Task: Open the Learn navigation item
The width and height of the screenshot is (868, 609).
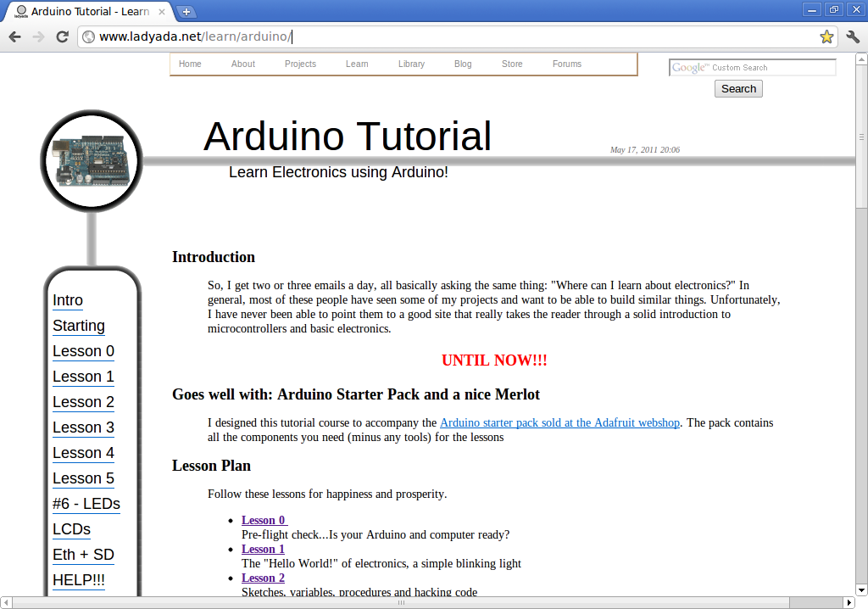Action: coord(357,64)
